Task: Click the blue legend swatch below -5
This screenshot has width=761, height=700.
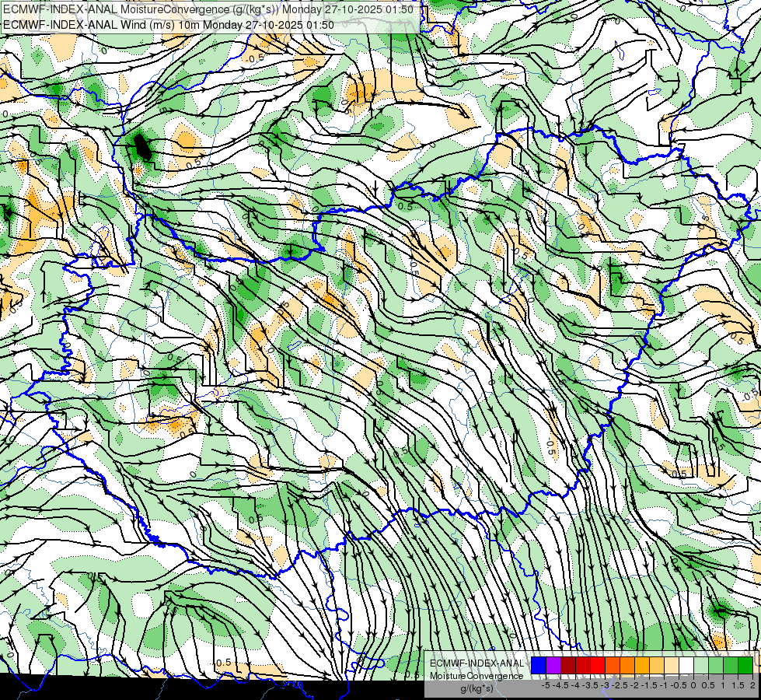Action: tap(539, 666)
